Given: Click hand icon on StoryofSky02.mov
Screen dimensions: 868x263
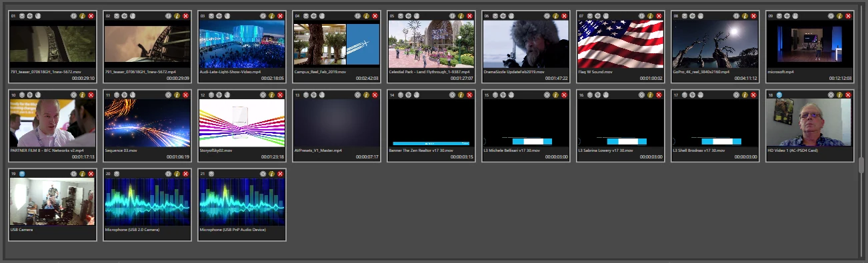Looking at the screenshot, I should [x=227, y=95].
